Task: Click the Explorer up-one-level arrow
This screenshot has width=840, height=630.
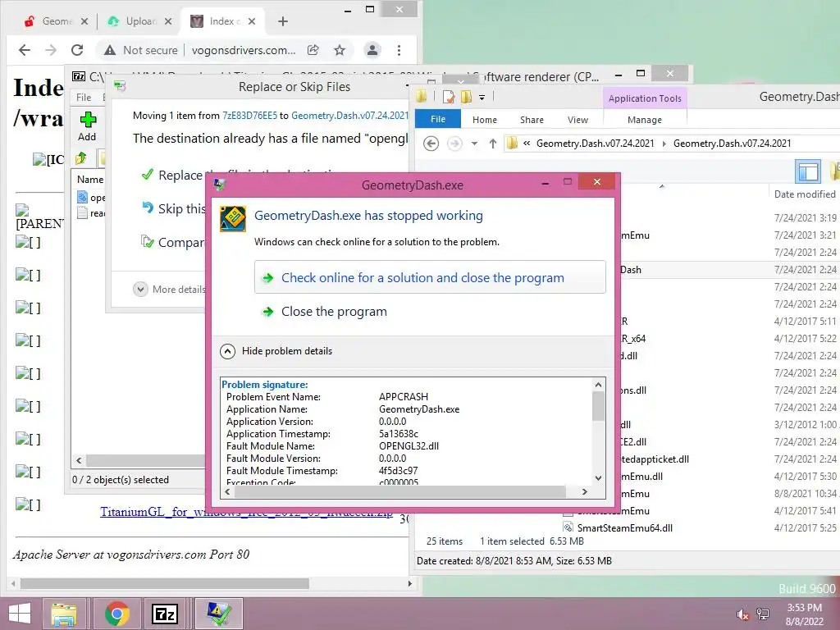Action: (493, 144)
